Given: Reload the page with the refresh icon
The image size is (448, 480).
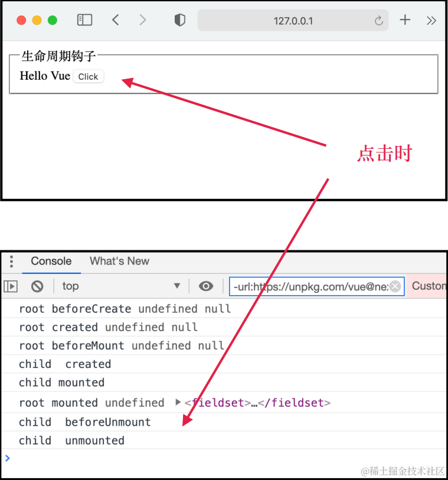Looking at the screenshot, I should click(x=378, y=21).
